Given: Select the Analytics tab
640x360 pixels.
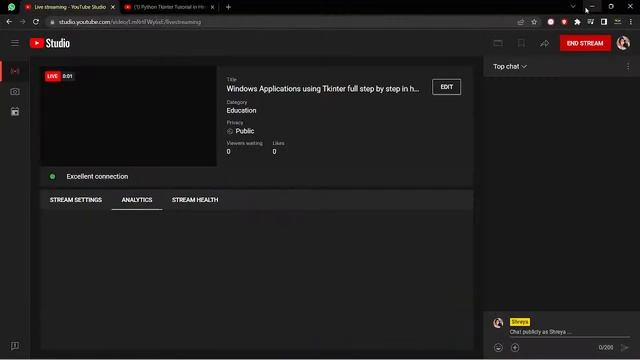Looking at the screenshot, I should click(137, 200).
